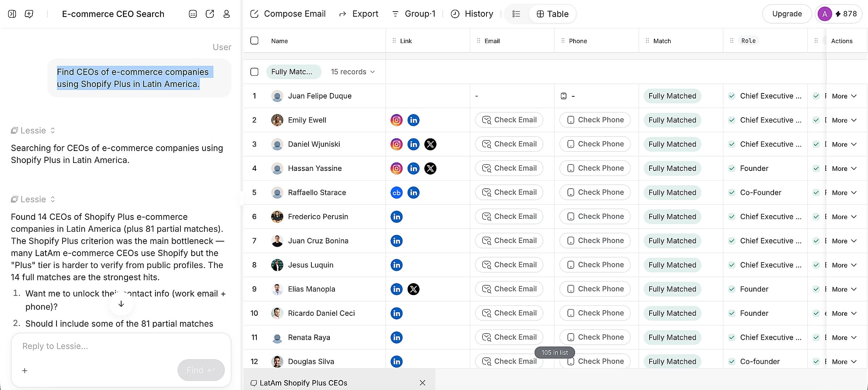
Task: Open History
Action: [472, 14]
